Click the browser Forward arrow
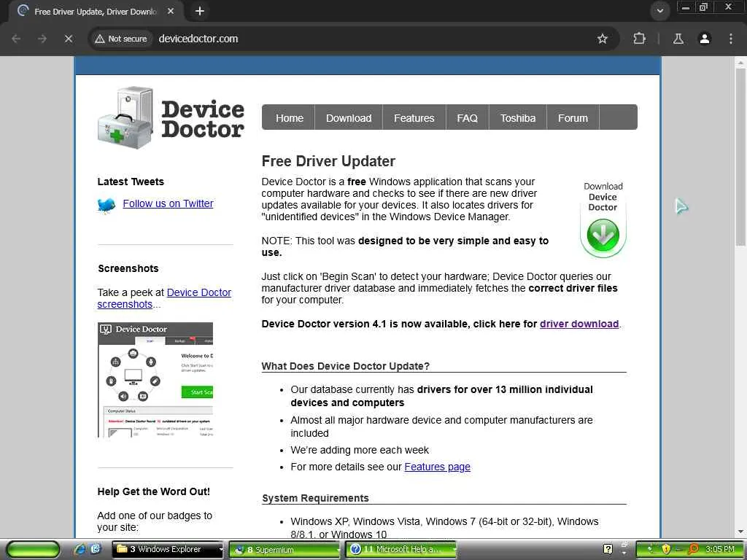Screen dimensions: 747x560 pyautogui.click(x=42, y=39)
